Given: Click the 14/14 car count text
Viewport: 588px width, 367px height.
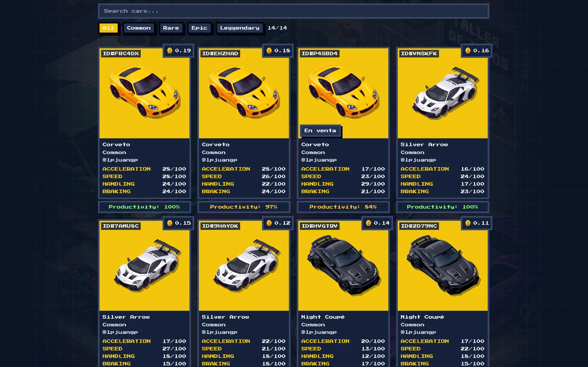Looking at the screenshot, I should [x=277, y=28].
